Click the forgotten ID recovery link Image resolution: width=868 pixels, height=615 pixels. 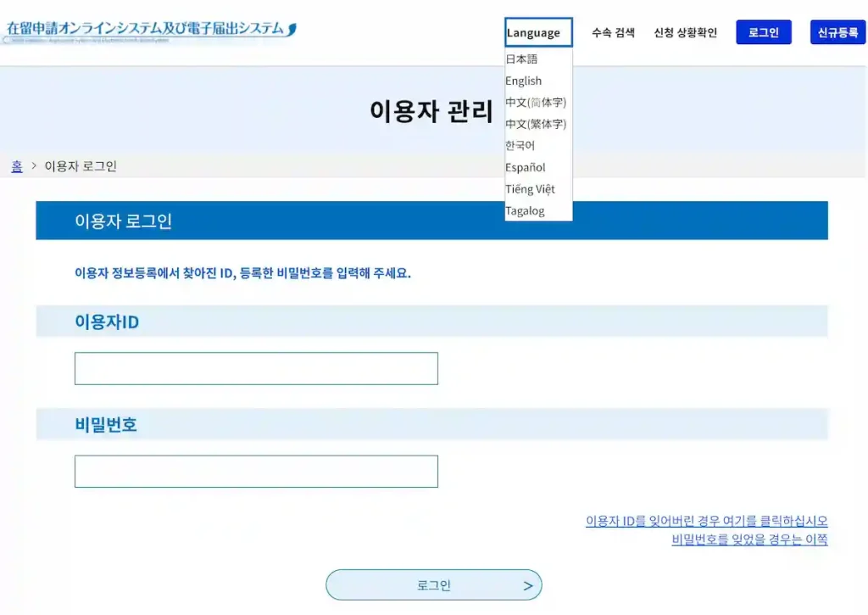tap(705, 521)
